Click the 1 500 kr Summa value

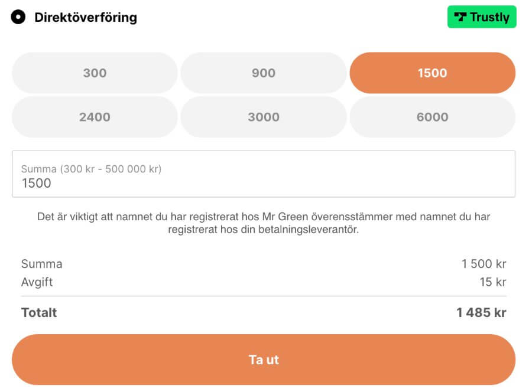[484, 263]
